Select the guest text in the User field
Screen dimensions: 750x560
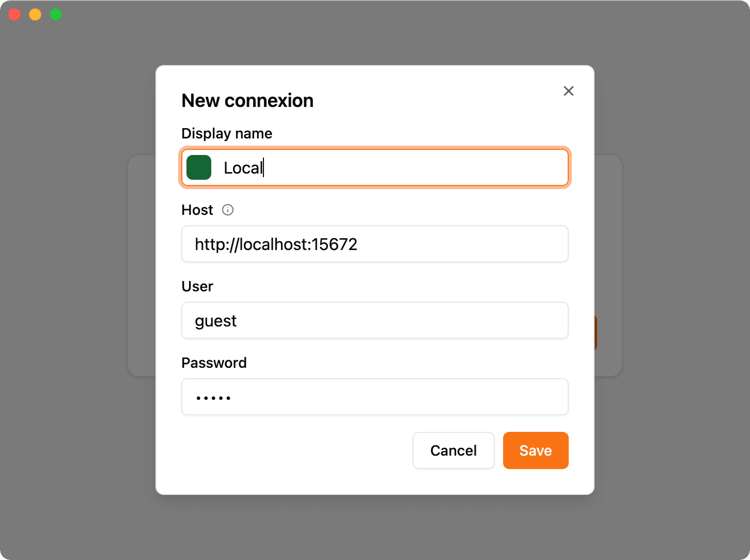(x=215, y=320)
